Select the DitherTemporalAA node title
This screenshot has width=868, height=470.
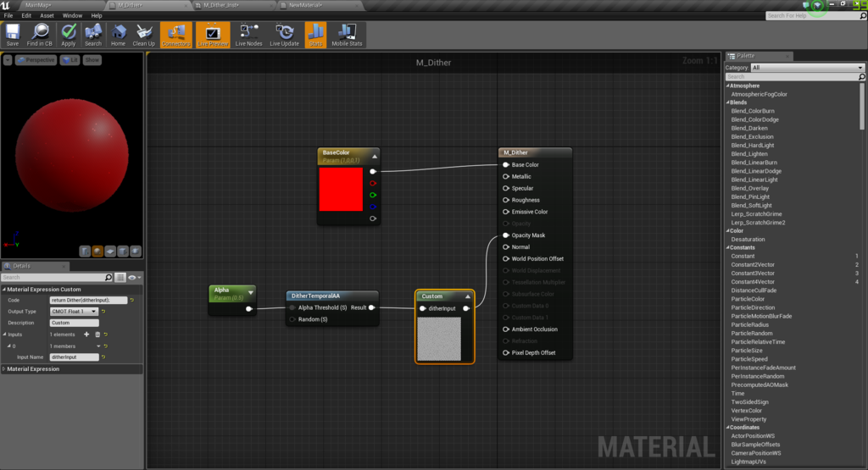click(x=315, y=296)
